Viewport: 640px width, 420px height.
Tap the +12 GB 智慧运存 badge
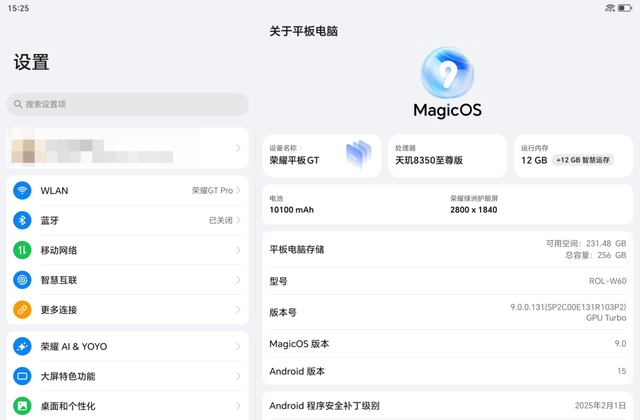click(583, 160)
